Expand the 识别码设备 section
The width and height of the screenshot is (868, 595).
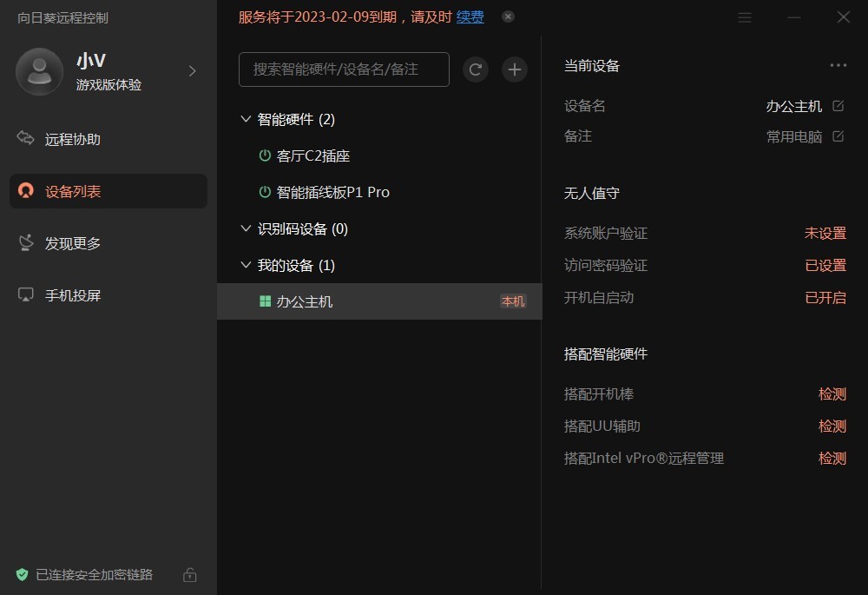pos(245,228)
